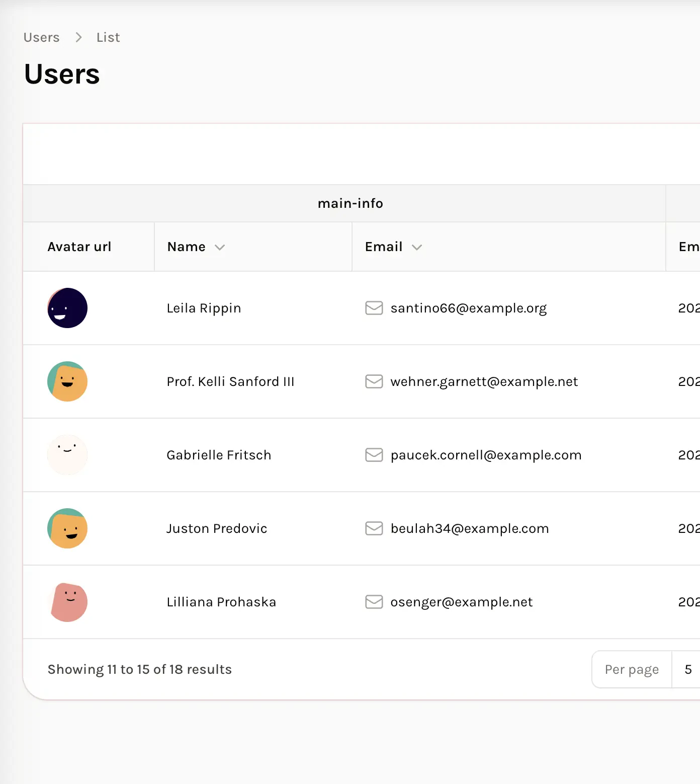Click the envelope icon beside beulah34@example.com
Image resolution: width=700 pixels, height=784 pixels.
(x=374, y=528)
